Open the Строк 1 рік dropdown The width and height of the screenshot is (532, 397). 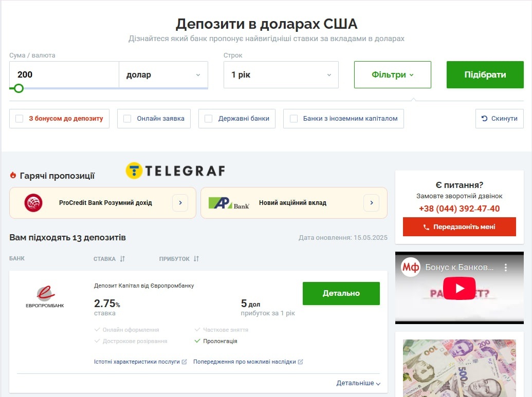tap(281, 74)
